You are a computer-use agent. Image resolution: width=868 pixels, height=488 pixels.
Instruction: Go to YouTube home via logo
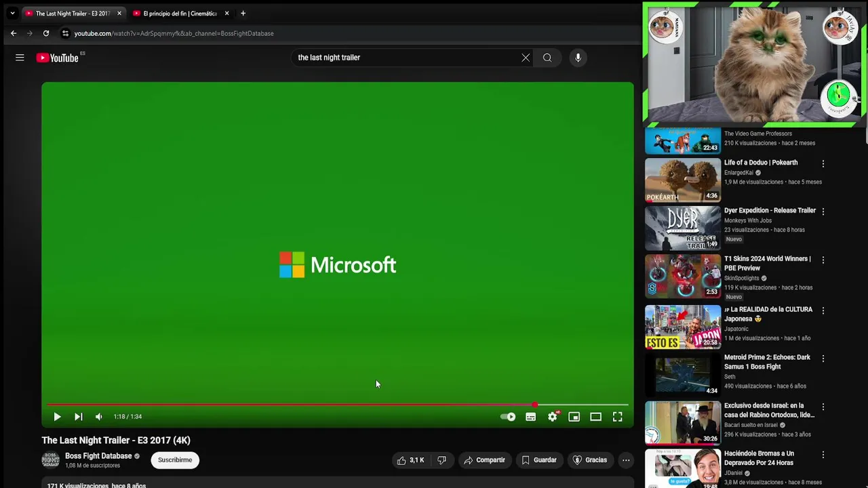(58, 58)
